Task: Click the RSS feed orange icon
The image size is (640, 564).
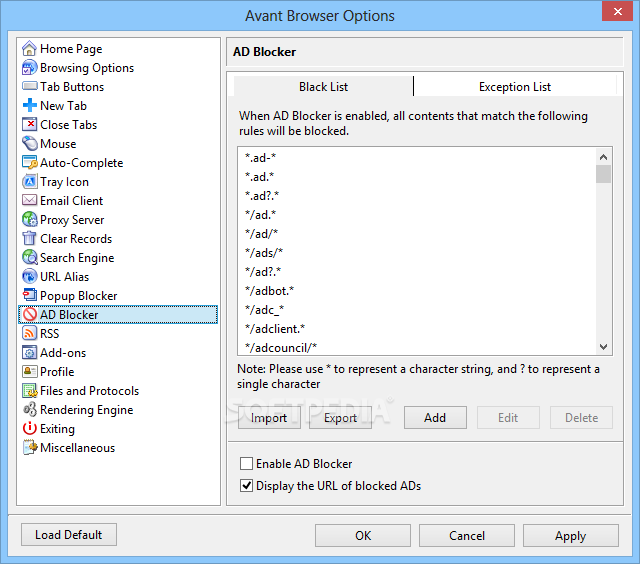Action: pos(29,333)
